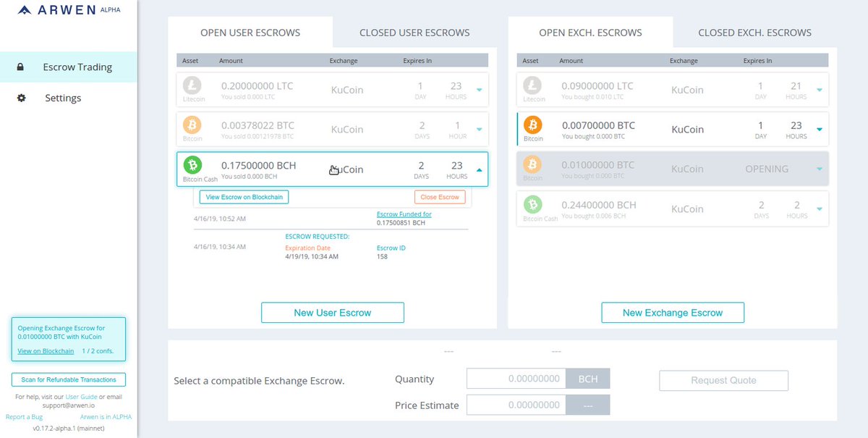This screenshot has height=438, width=868.
Task: Click the Bitcoin icon in 0.00378022 BTC row
Action: pyautogui.click(x=193, y=126)
